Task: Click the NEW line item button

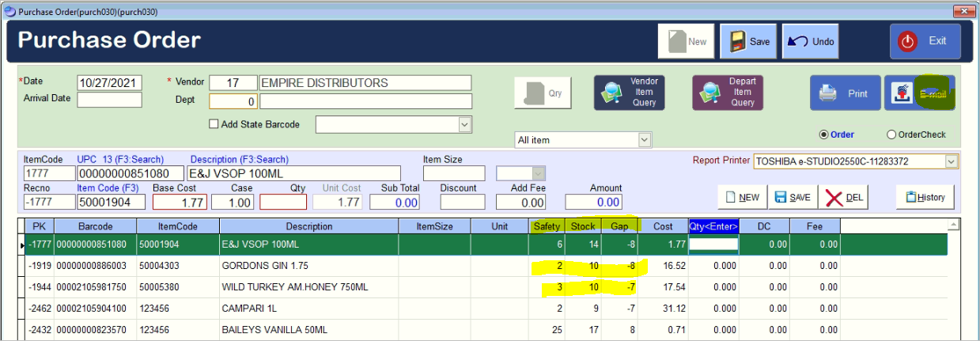Action: pos(741,197)
